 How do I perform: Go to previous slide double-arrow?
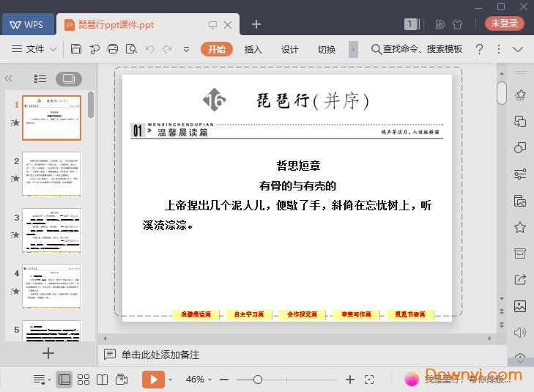point(502,311)
